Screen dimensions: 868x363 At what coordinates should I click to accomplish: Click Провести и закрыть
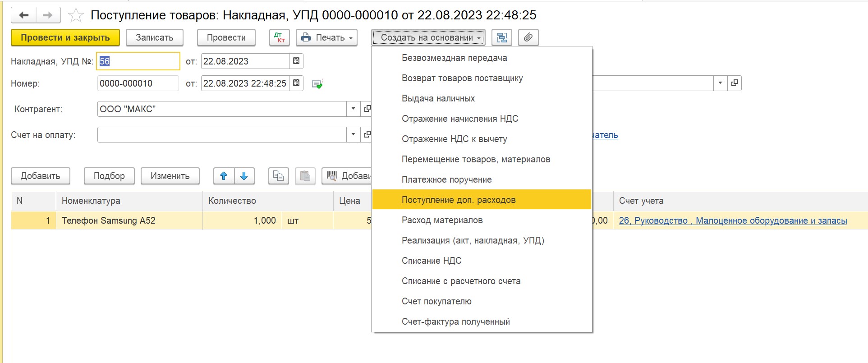point(65,37)
